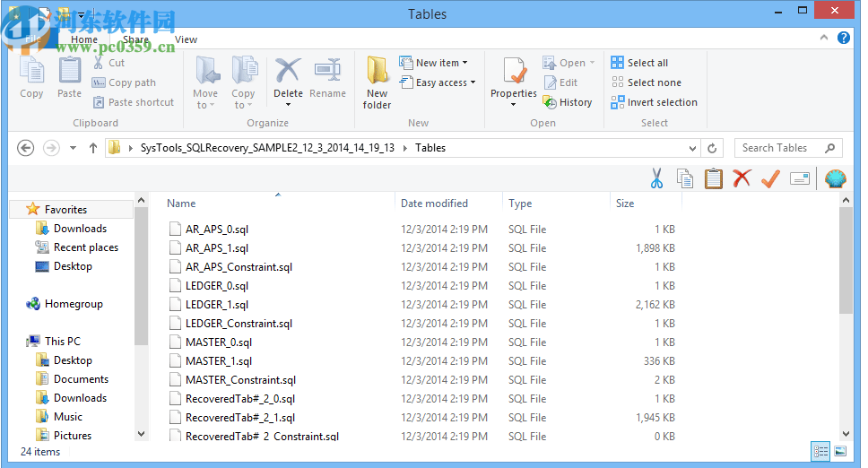Screen dimensions: 868x468
Task: Click Select all in Select group
Action: [639, 63]
